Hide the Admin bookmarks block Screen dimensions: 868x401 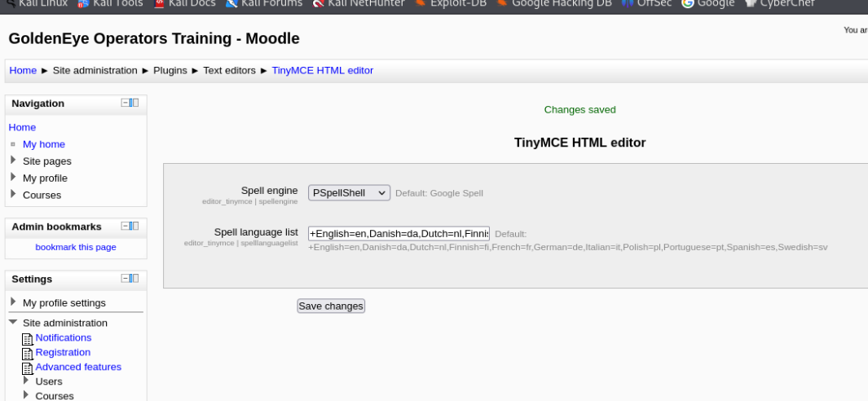126,226
